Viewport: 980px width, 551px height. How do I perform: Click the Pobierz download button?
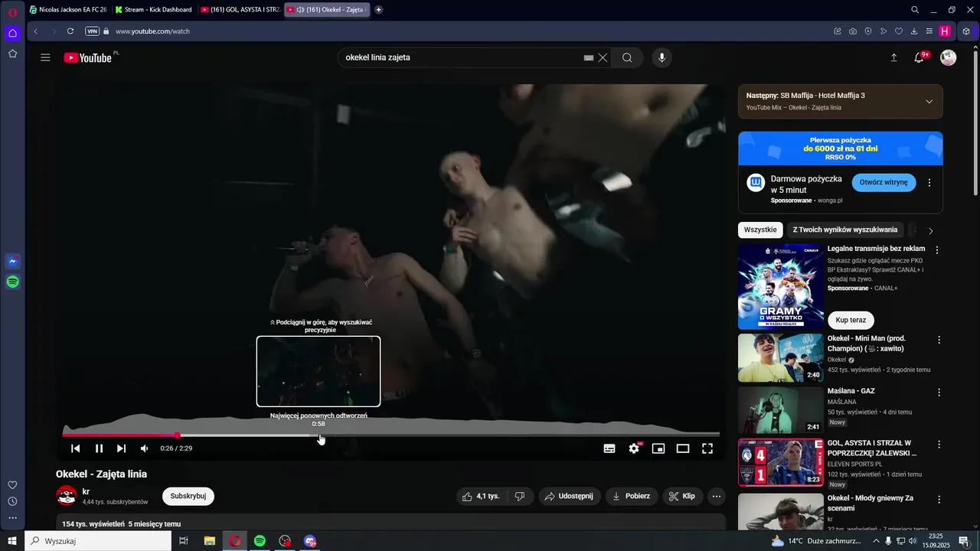tap(632, 496)
